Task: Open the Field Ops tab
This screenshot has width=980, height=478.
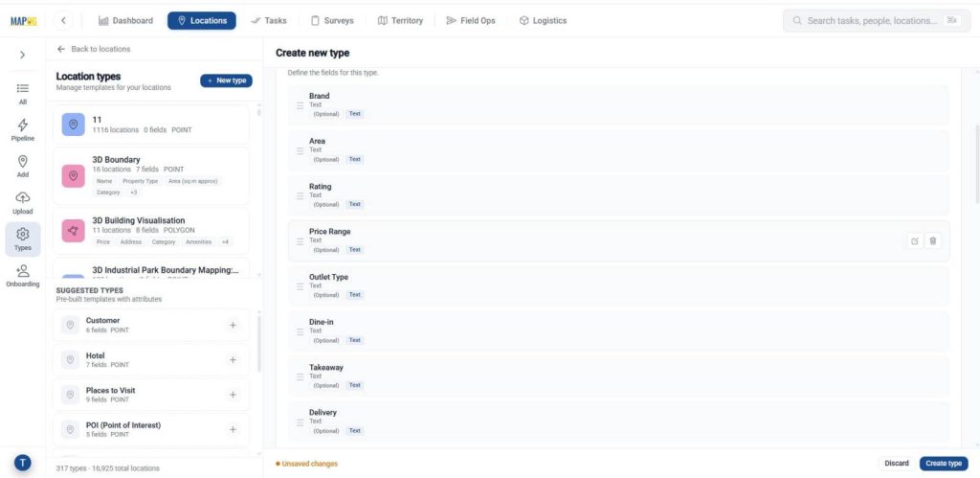Action: [x=471, y=21]
